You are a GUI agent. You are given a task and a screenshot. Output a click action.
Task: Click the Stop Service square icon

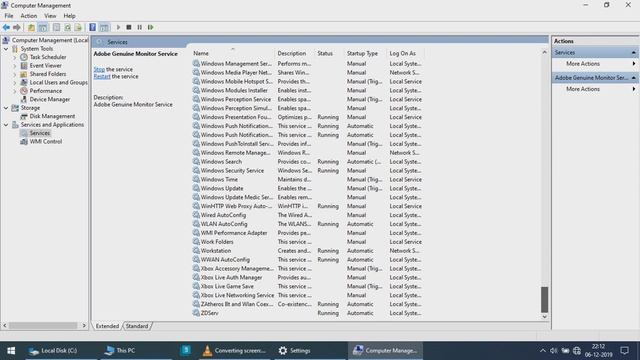[129, 27]
